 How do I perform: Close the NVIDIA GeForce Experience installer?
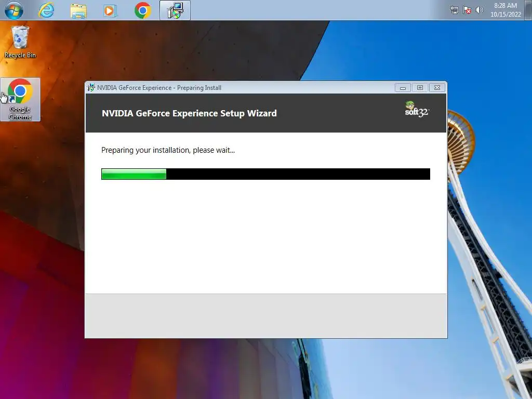pos(437,88)
